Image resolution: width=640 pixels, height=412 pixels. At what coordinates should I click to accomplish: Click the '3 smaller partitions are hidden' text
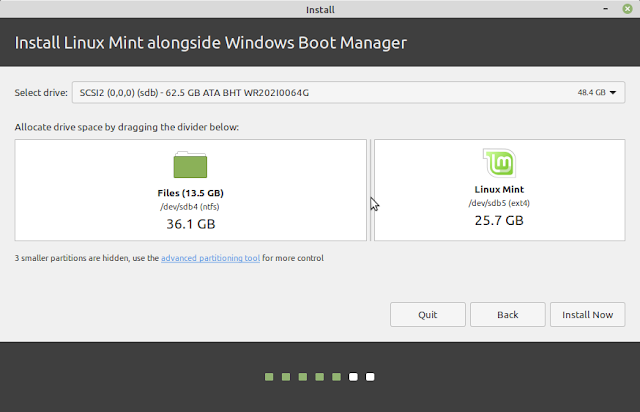point(72,258)
